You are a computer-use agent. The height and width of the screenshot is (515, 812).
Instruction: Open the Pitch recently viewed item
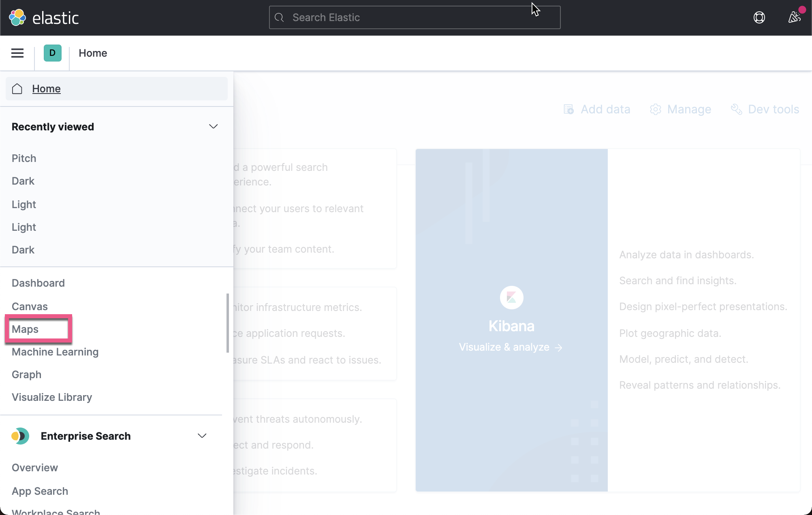[x=24, y=158]
